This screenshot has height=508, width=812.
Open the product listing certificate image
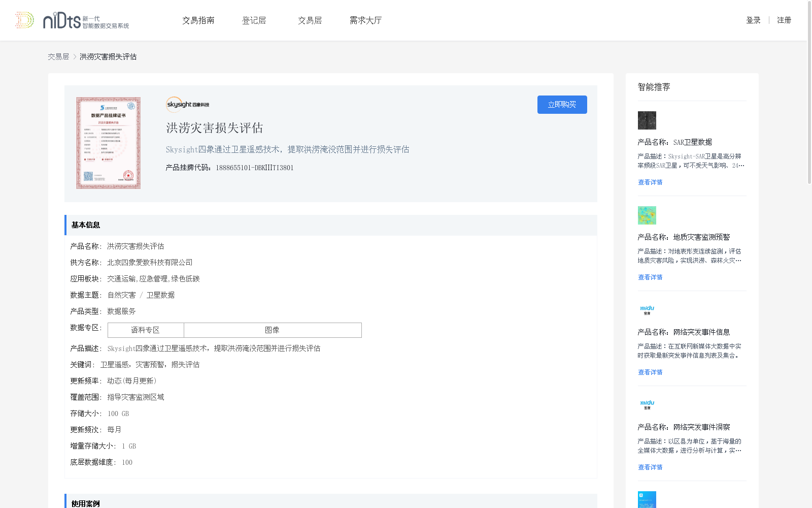click(108, 143)
